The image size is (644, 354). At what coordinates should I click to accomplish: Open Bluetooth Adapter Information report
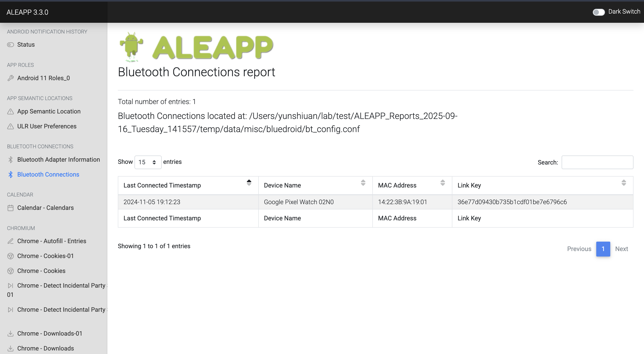(58, 159)
